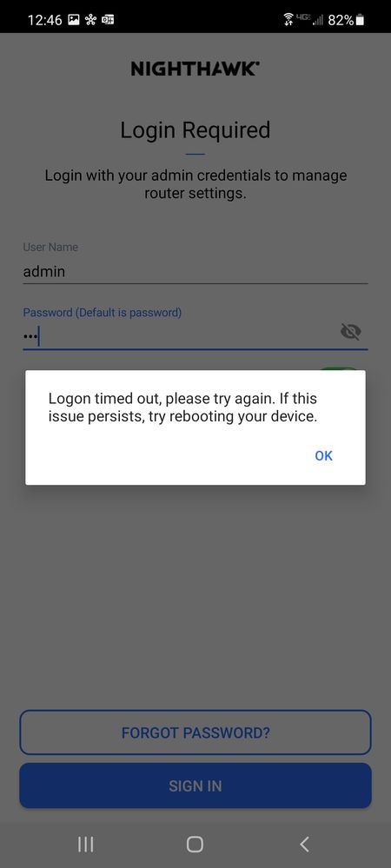Tap the Wi-Fi status icon
This screenshot has height=868, width=391.
point(288,21)
